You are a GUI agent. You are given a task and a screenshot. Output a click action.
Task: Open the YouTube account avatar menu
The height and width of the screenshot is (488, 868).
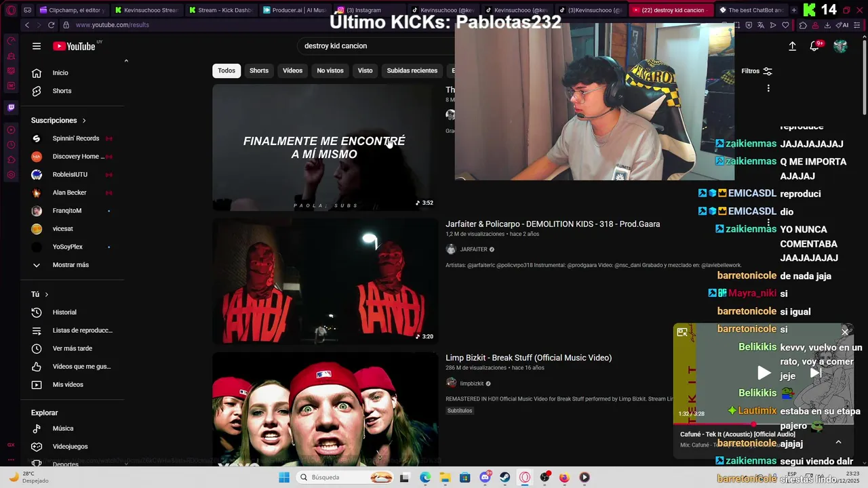[840, 46]
